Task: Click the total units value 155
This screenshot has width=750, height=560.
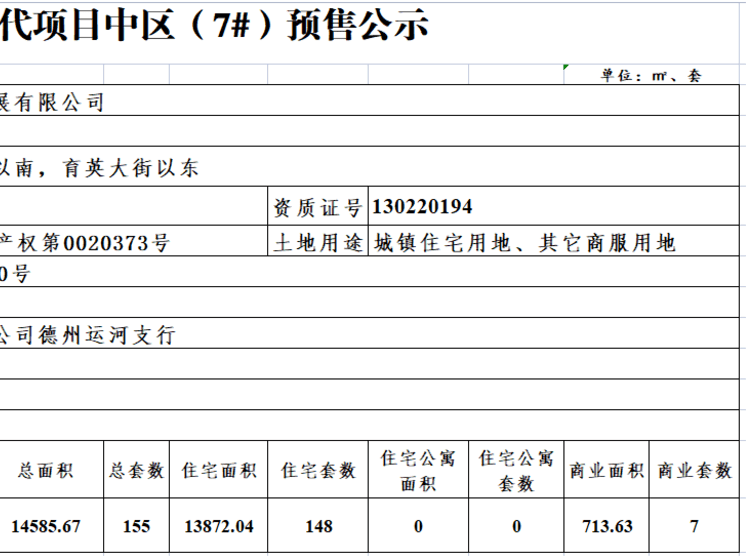Action: (136, 526)
